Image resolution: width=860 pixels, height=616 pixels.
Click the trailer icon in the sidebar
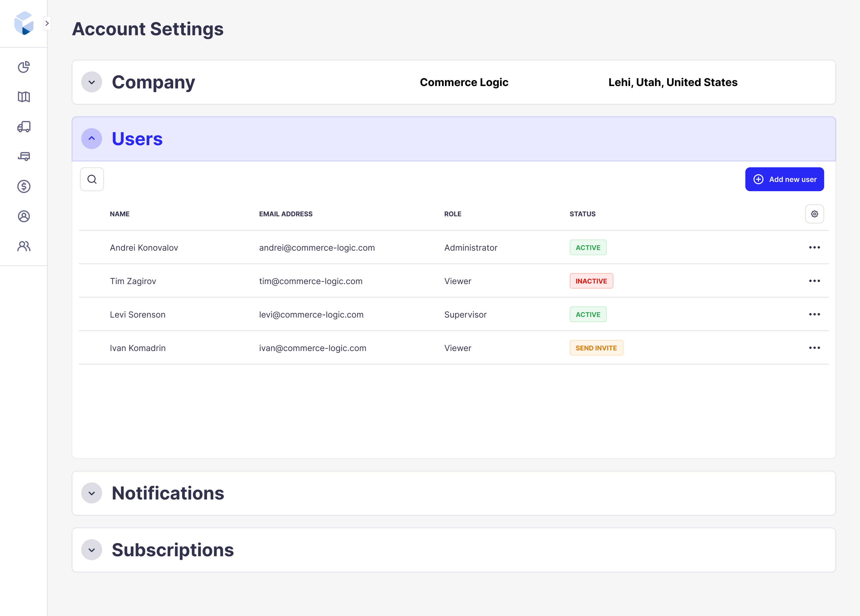(24, 157)
